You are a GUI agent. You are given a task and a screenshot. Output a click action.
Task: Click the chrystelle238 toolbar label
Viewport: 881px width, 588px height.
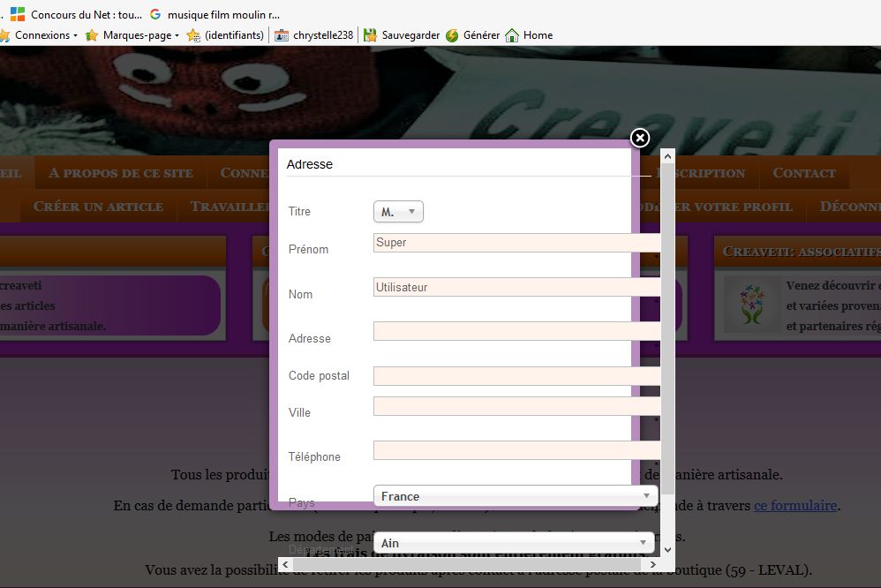(323, 35)
